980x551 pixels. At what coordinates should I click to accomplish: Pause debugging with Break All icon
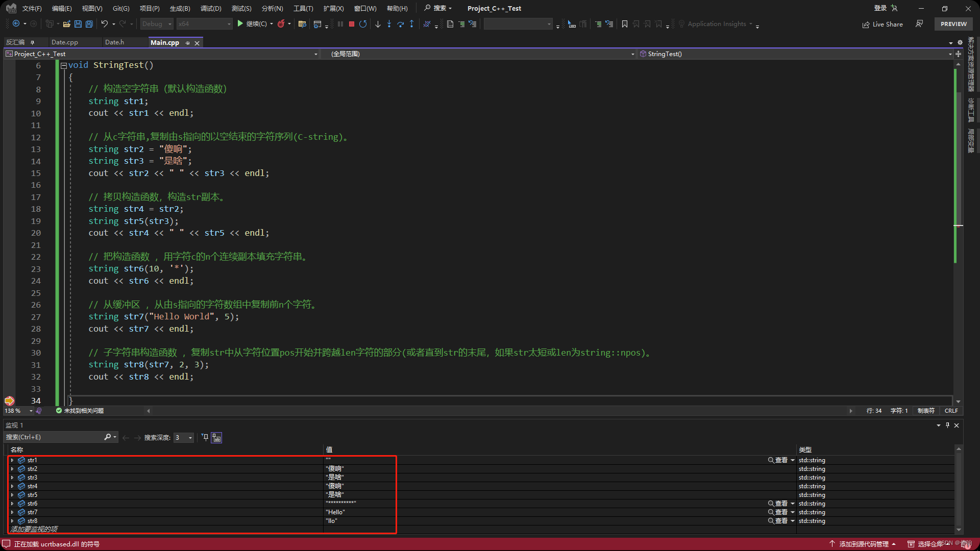point(340,24)
